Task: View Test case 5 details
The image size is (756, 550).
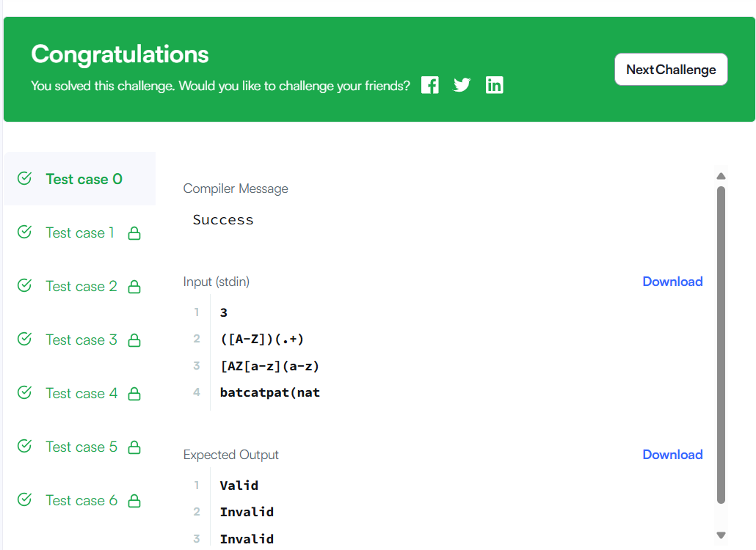Action: pyautogui.click(x=79, y=447)
